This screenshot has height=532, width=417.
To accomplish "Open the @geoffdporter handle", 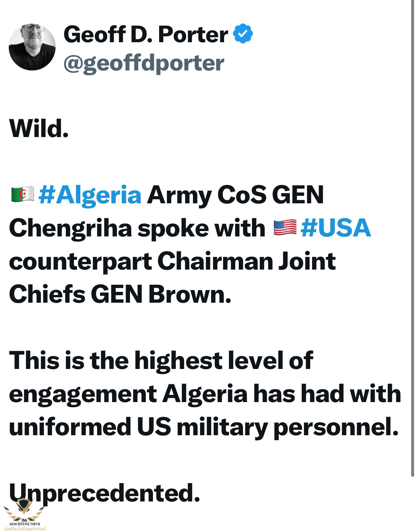I will click(144, 63).
